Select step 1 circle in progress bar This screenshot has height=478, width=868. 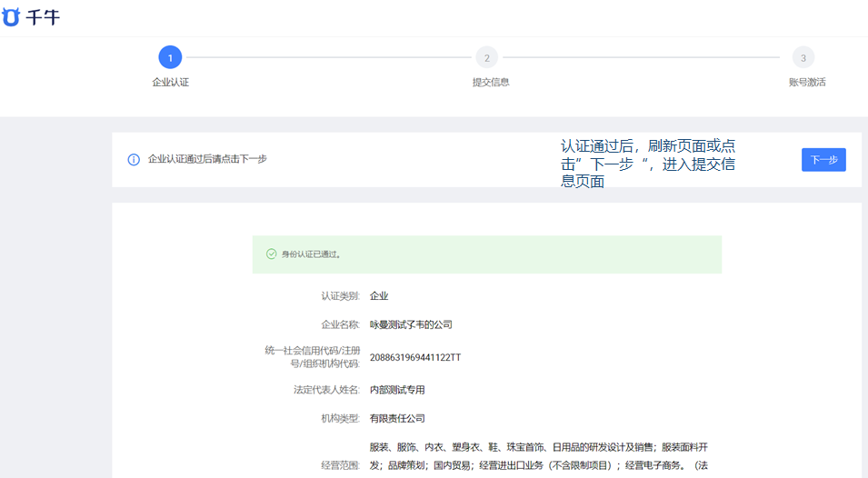(170, 57)
